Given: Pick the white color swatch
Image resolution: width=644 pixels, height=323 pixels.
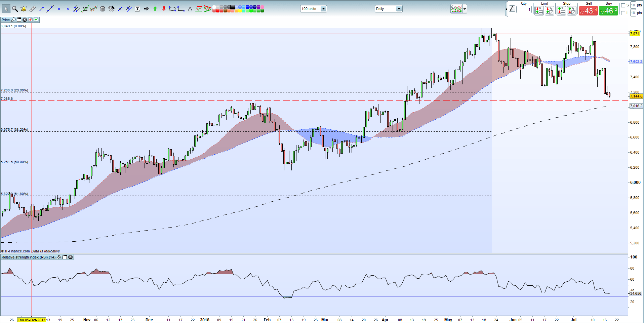Looking at the screenshot, I should point(214,7).
